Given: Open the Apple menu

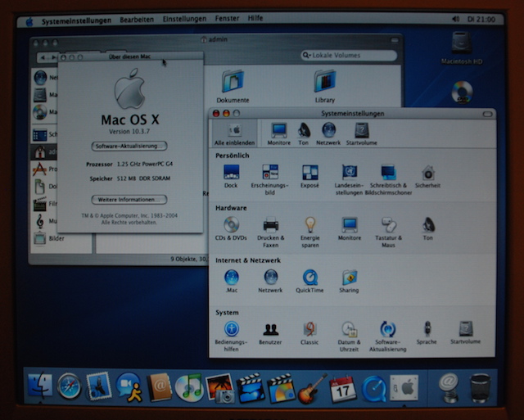Looking at the screenshot, I should click(x=29, y=21).
